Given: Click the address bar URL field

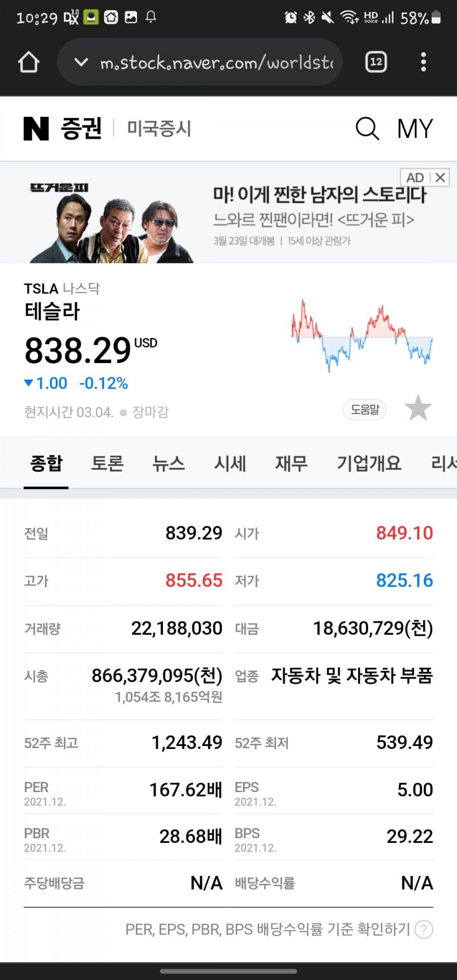Looking at the screenshot, I should (216, 62).
